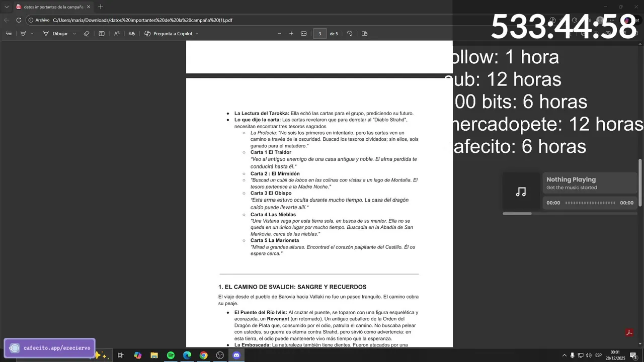The height and width of the screenshot is (362, 644).
Task: Click the Lo que dijo la carta bullet
Action: (x=321, y=123)
